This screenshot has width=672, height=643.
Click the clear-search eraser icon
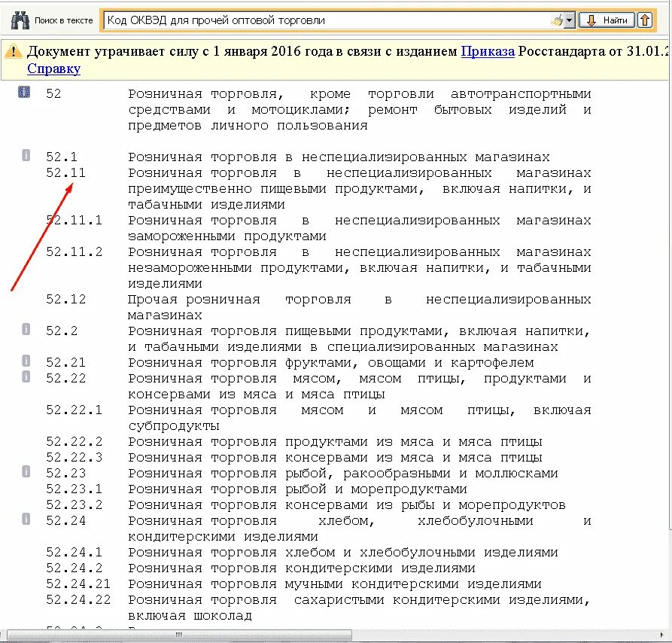(x=557, y=20)
